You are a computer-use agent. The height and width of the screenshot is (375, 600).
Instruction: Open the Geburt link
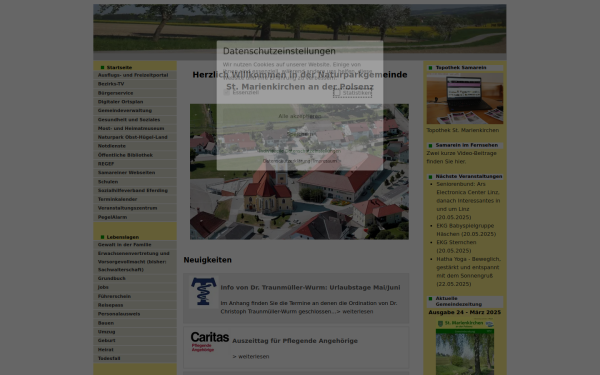(135, 340)
